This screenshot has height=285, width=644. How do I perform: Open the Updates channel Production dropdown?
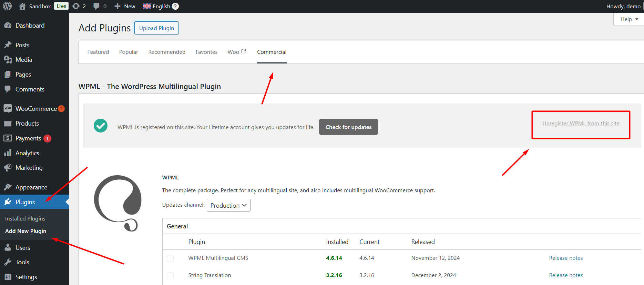click(x=228, y=205)
